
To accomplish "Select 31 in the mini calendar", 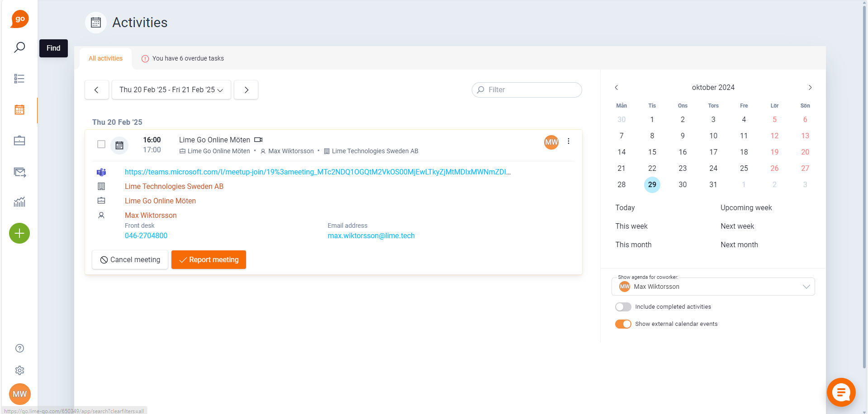I will tap(713, 184).
